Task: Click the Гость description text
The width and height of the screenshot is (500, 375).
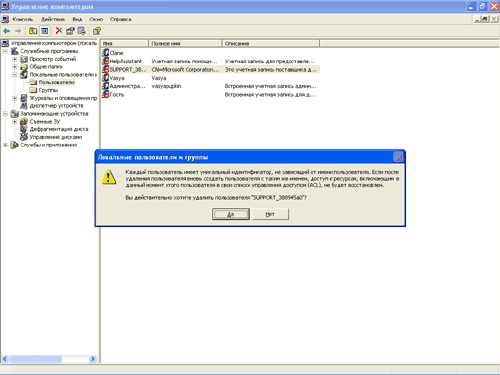Action: click(x=270, y=95)
